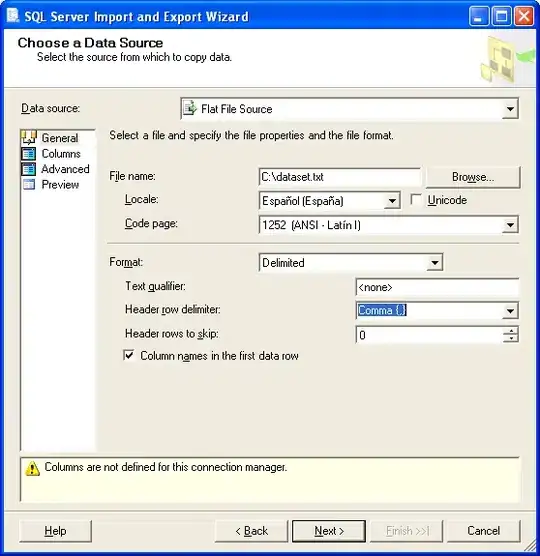Click the 1252 (ANSI - Latin I) value
This screenshot has height=556, width=540.
coord(311,225)
